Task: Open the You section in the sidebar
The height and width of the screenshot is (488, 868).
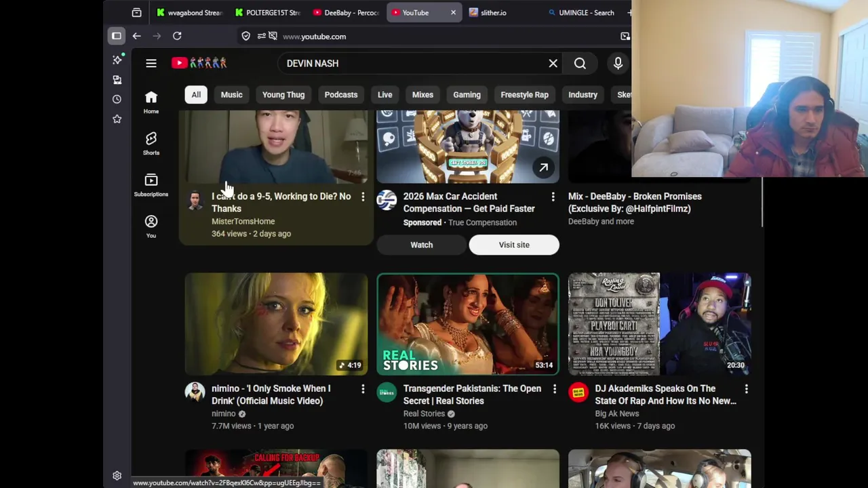Action: [x=151, y=226]
